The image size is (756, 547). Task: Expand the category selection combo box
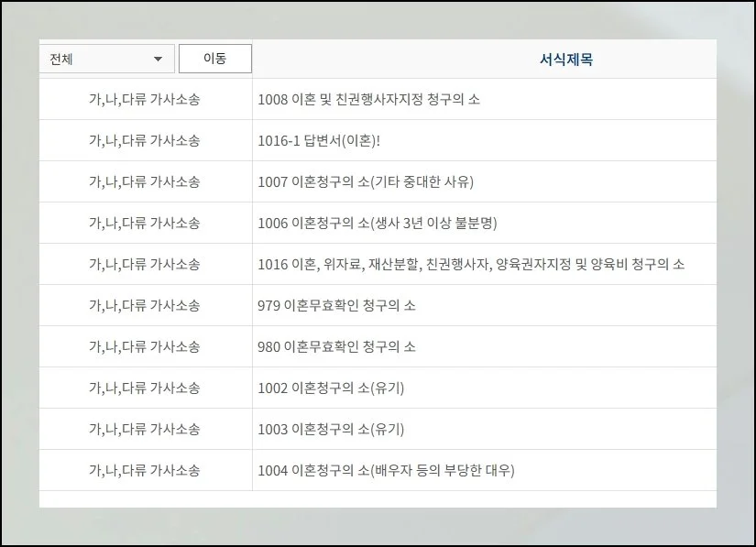(105, 58)
